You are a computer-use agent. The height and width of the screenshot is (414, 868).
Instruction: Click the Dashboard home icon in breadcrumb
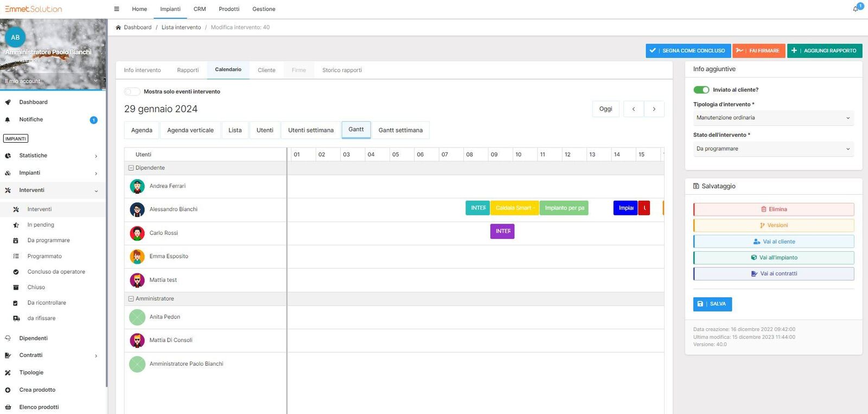pos(118,27)
